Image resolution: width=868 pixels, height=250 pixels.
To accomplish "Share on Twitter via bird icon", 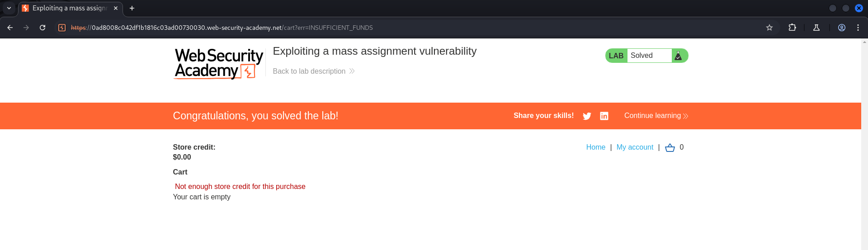I will pyautogui.click(x=587, y=116).
